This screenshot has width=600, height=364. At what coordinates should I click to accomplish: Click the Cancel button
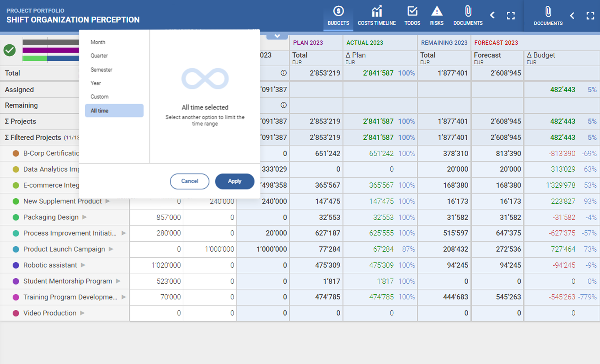(x=189, y=181)
